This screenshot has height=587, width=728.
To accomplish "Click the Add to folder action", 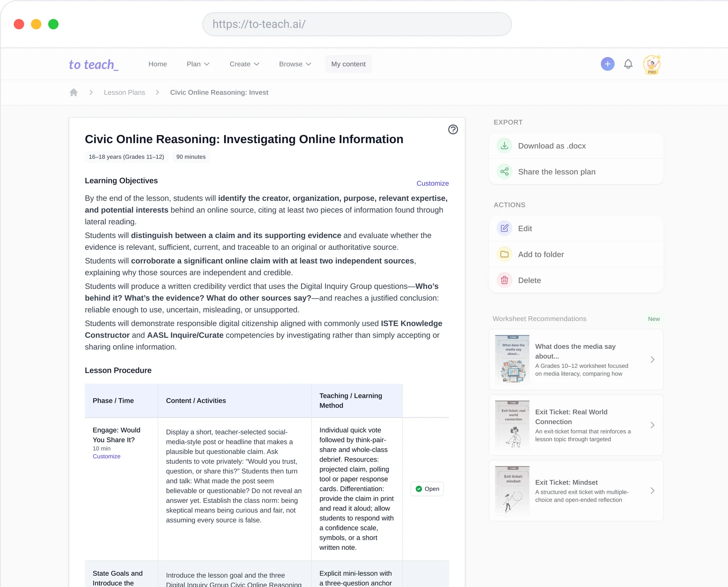I will [576, 254].
